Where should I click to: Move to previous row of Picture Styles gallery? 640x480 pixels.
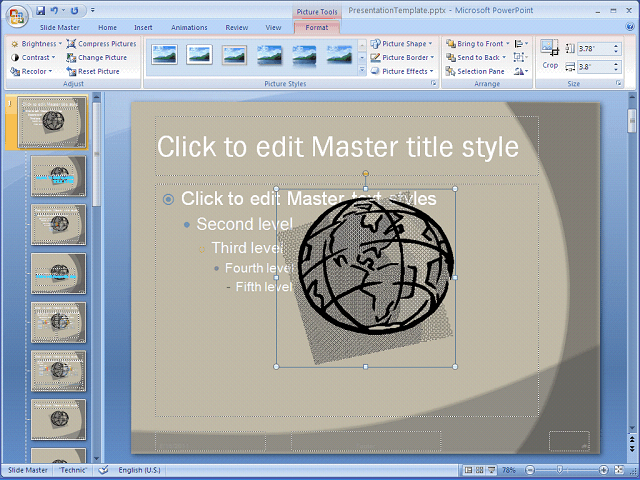[x=362, y=45]
